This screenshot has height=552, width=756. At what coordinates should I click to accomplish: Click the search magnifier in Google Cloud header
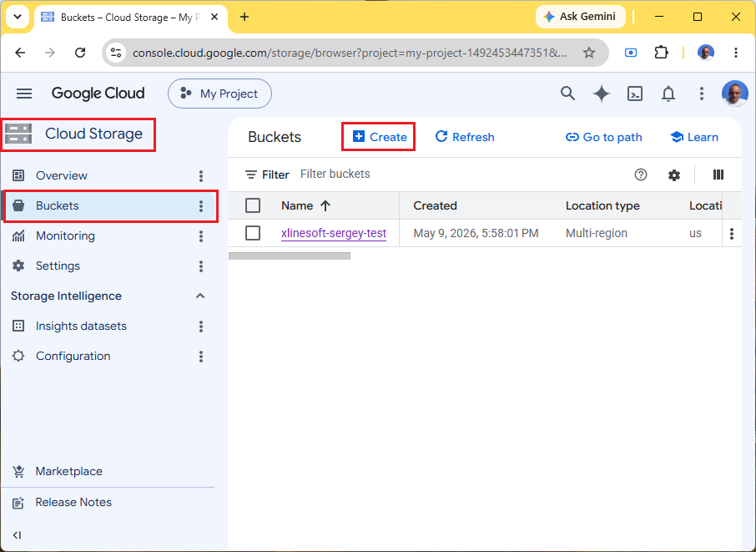point(567,94)
